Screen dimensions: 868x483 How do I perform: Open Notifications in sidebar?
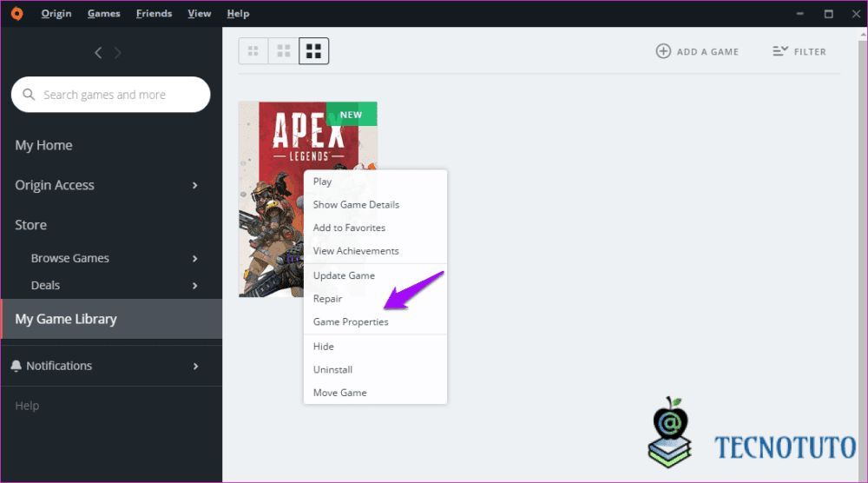click(59, 366)
